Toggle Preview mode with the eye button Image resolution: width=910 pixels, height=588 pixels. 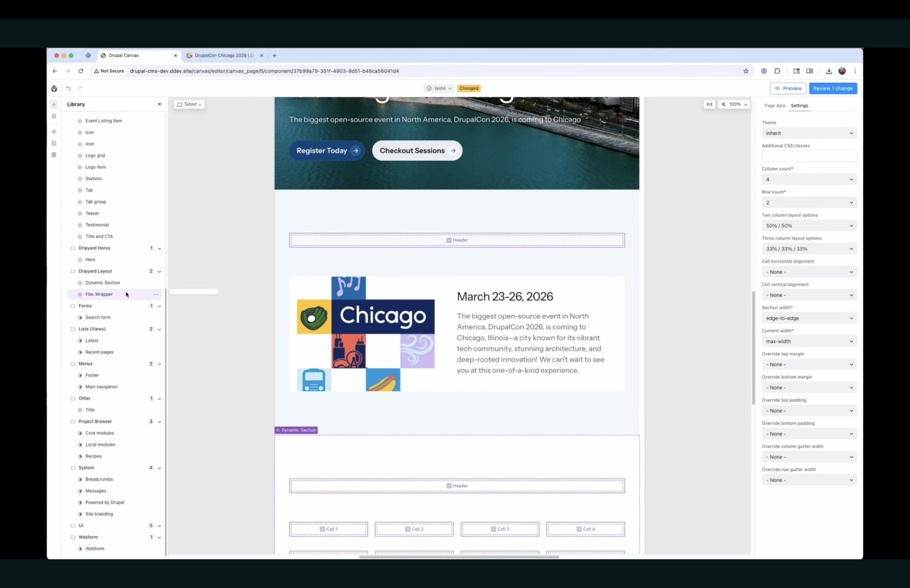(788, 88)
